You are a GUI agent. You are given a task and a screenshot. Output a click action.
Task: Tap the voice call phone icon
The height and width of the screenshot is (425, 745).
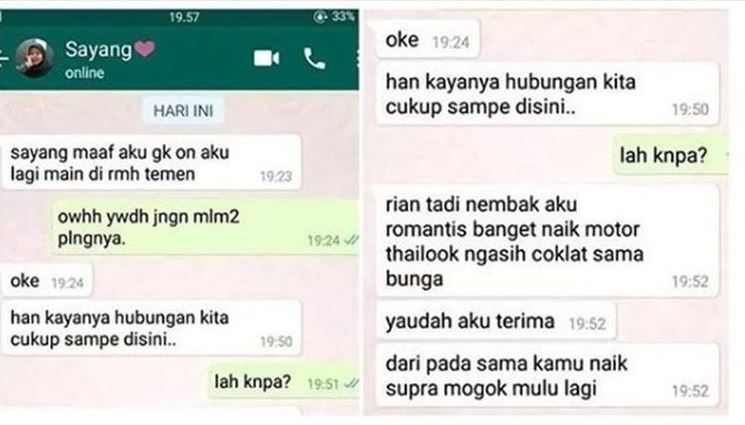315,59
